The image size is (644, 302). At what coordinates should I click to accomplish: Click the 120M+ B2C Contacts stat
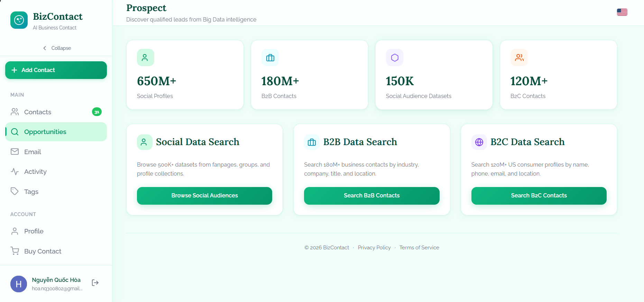coord(529,81)
